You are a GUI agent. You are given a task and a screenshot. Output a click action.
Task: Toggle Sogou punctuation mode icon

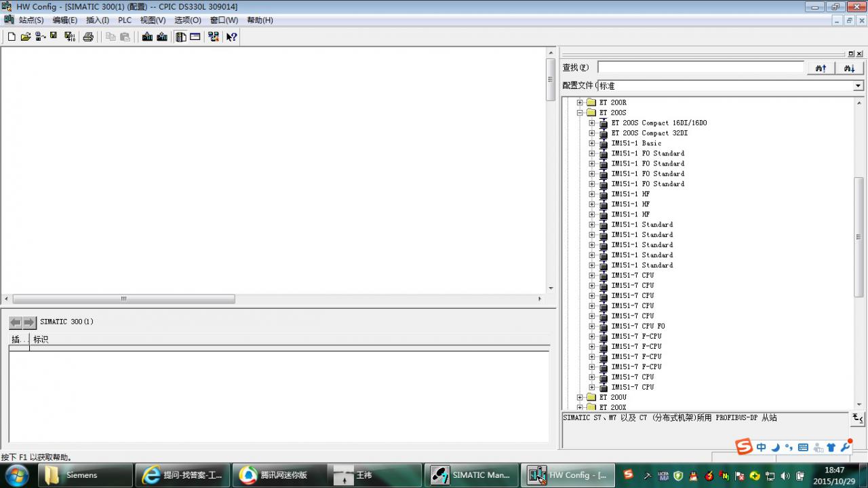[x=789, y=447]
